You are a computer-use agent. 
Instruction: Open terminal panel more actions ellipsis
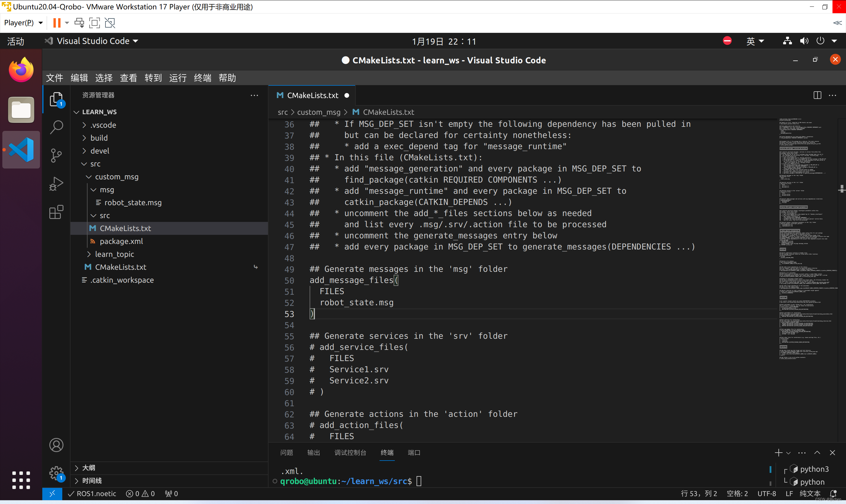(802, 453)
